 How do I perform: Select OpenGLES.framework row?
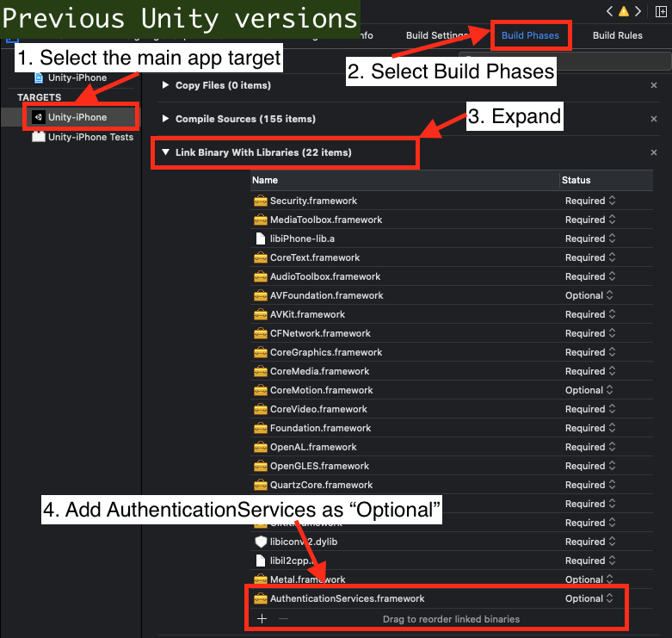[452, 466]
